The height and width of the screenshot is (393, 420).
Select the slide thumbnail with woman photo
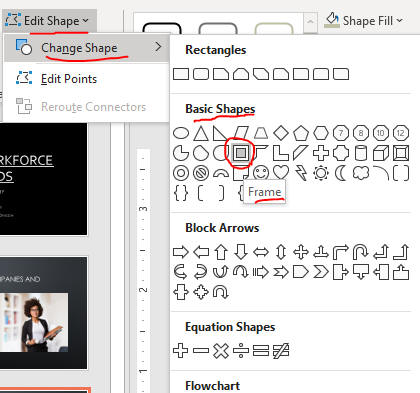click(43, 313)
